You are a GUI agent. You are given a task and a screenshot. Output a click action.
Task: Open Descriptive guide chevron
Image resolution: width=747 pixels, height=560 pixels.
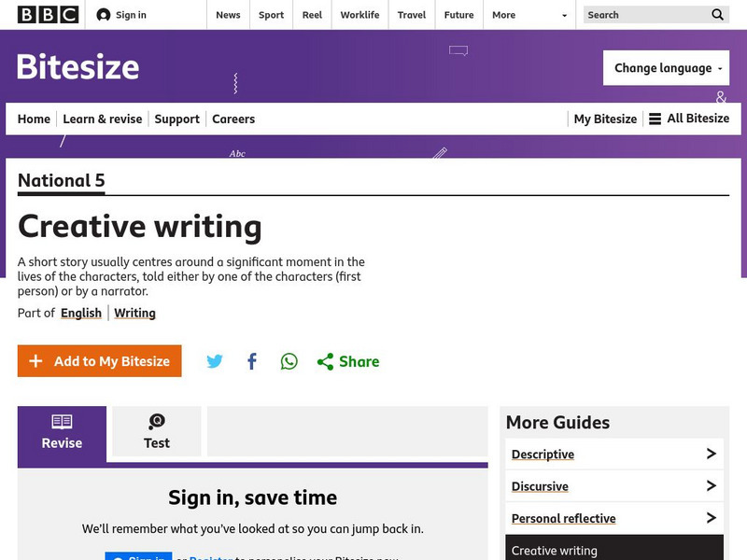click(x=712, y=454)
